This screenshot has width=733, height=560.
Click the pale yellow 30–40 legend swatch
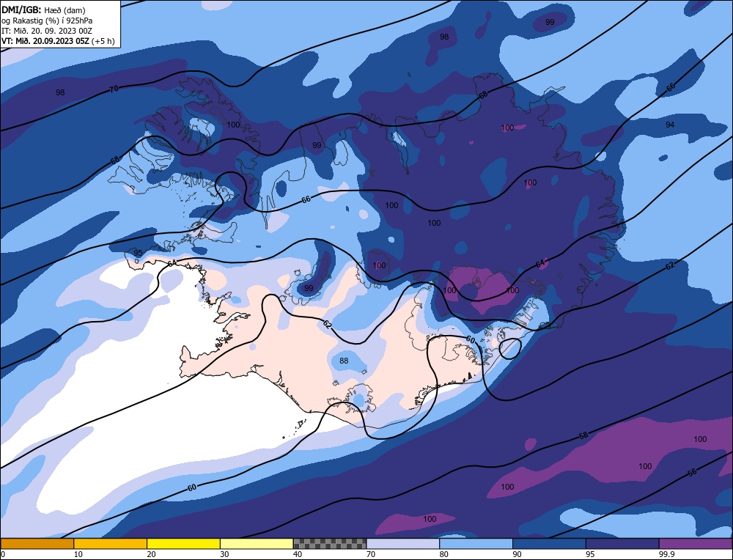[x=257, y=544]
